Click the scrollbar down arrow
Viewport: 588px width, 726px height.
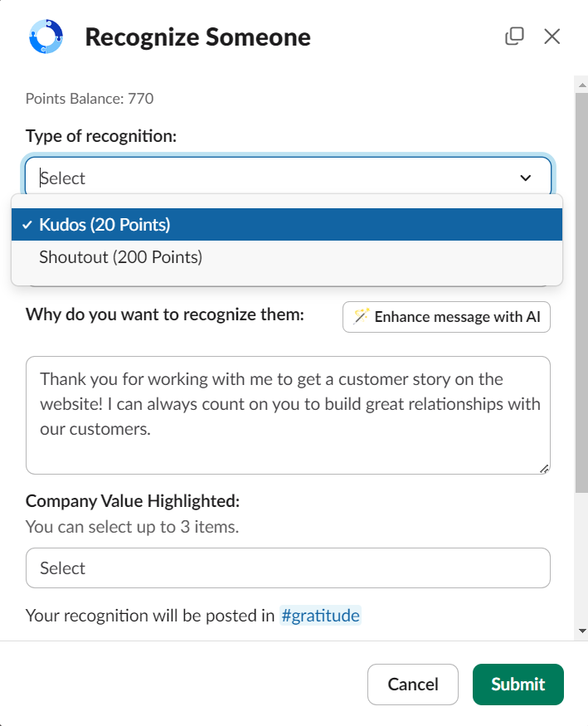click(x=581, y=631)
